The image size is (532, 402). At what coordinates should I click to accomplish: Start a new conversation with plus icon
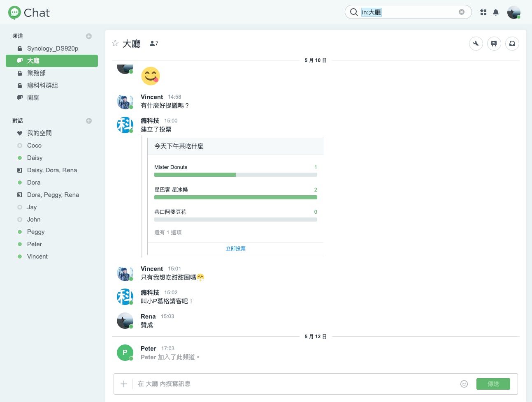pos(89,121)
